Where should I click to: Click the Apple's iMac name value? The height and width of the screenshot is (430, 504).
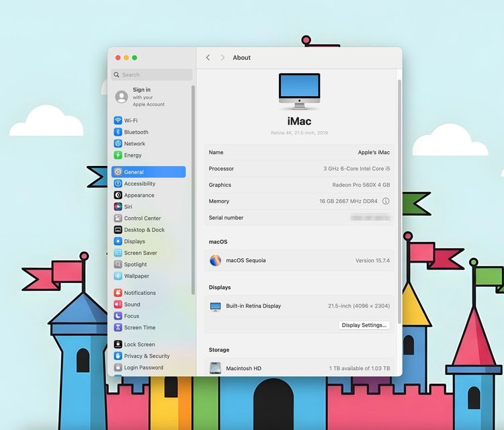coord(374,153)
